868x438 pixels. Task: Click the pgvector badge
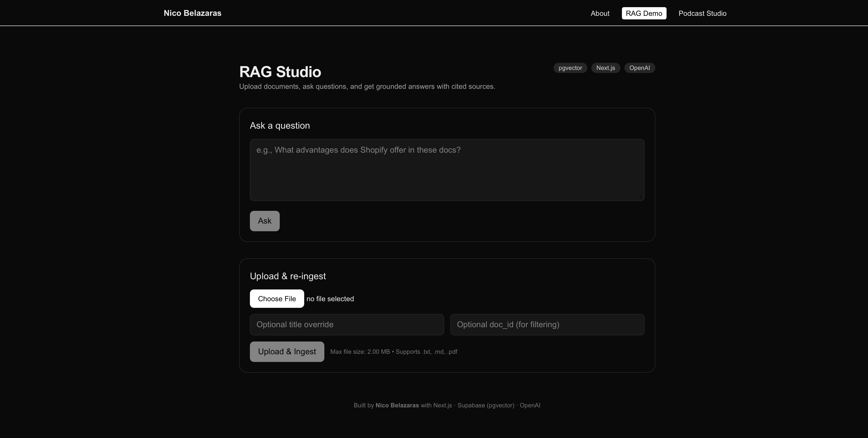570,68
